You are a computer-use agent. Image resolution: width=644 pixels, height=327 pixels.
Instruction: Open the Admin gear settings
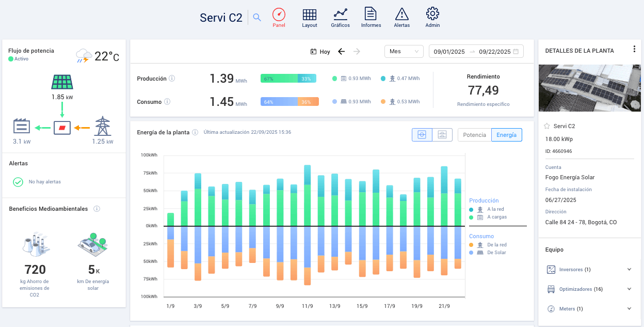432,18
